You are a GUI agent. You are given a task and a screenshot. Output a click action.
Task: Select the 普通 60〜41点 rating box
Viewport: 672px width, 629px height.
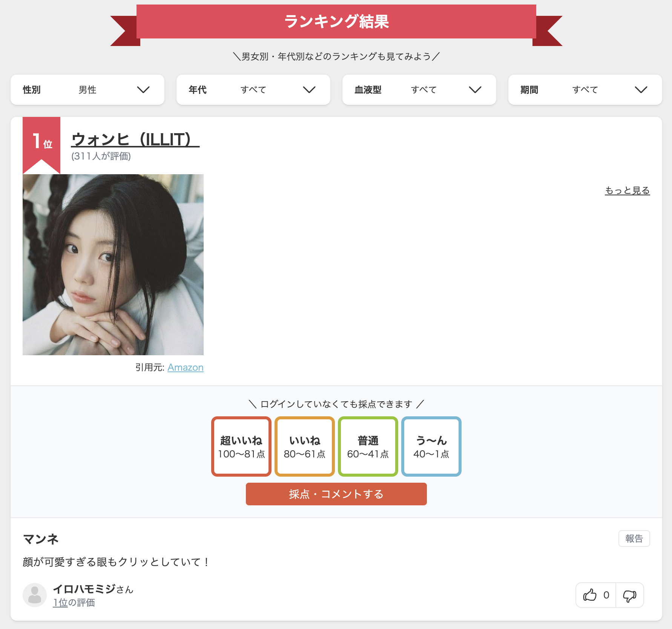pos(368,446)
